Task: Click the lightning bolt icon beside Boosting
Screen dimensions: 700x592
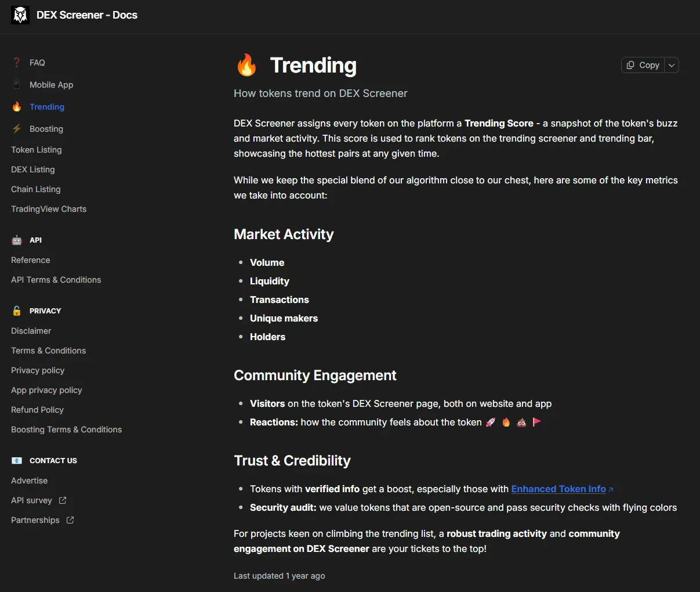Action: pyautogui.click(x=17, y=129)
